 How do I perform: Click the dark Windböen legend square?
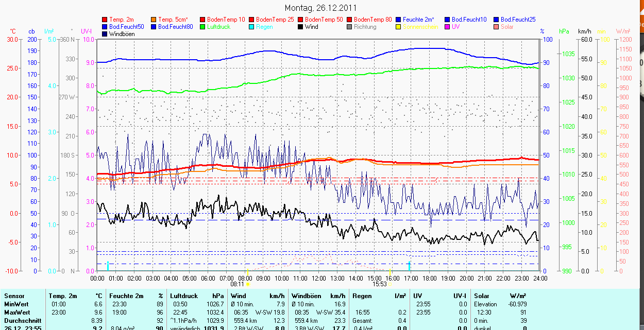point(105,34)
